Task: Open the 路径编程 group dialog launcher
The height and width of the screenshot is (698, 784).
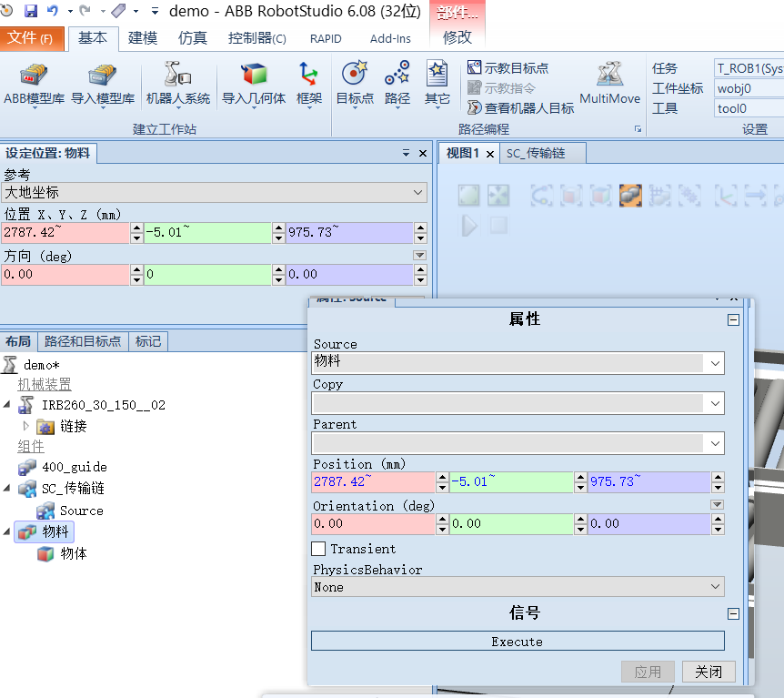Action: click(638, 129)
